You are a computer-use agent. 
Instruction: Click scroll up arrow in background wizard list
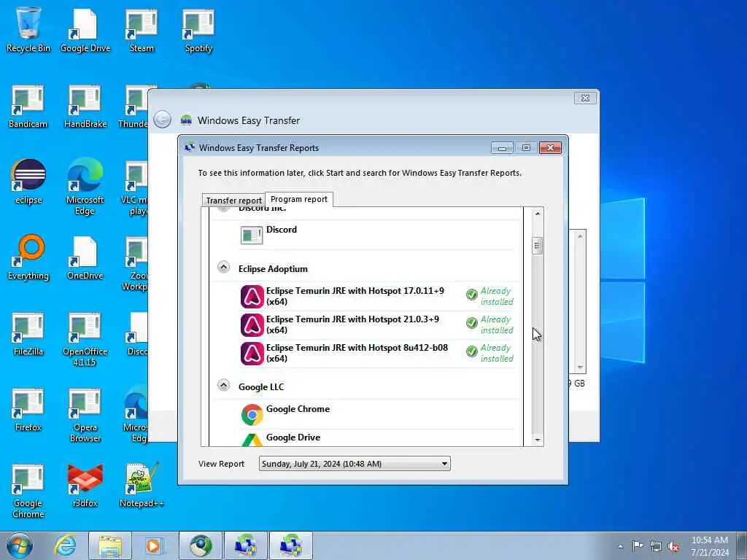point(580,236)
